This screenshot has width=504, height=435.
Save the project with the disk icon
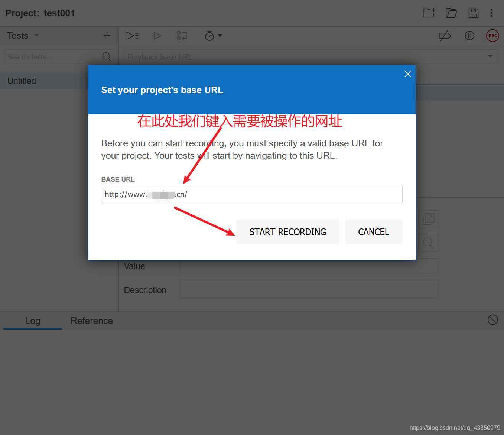pos(473,13)
